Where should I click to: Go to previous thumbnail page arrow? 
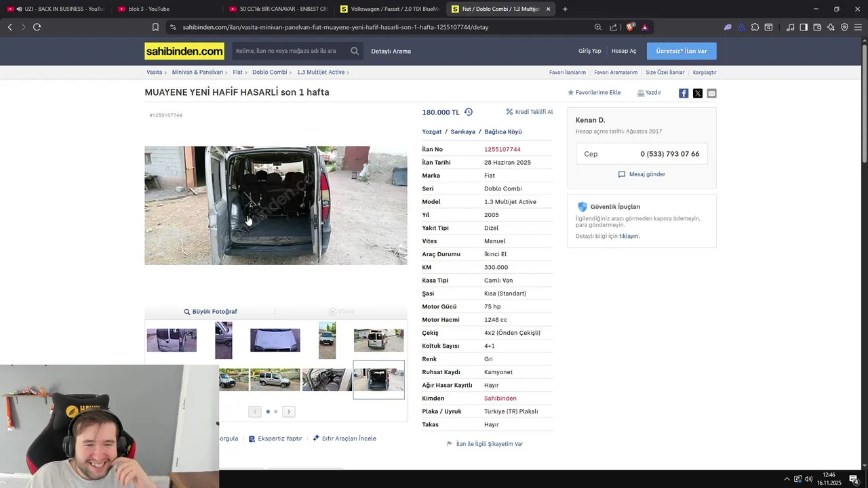(x=255, y=411)
